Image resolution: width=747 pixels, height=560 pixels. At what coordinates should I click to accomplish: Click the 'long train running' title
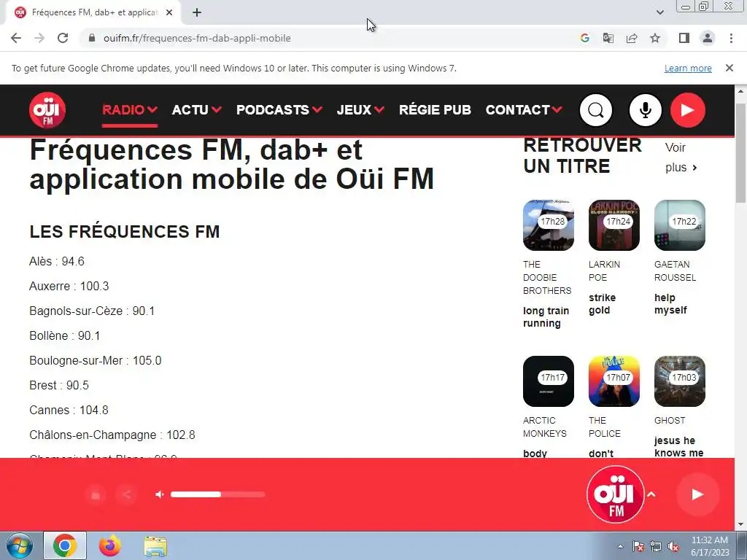coord(546,316)
